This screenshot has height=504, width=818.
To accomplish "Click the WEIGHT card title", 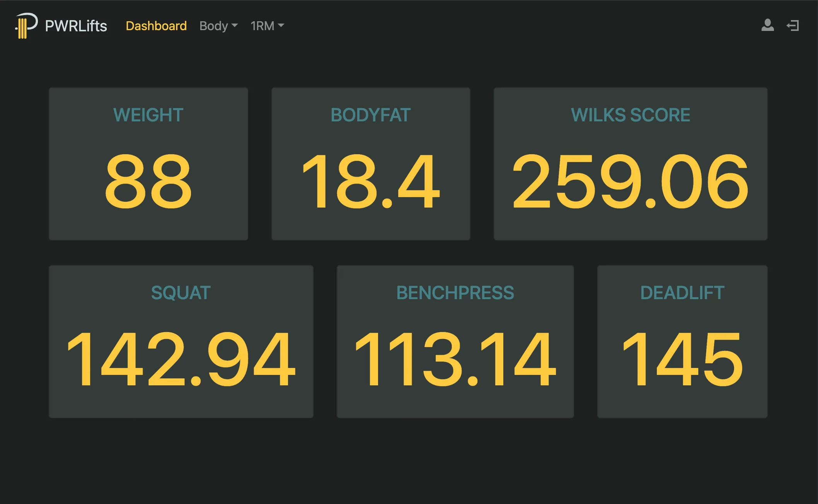I will 148,115.
